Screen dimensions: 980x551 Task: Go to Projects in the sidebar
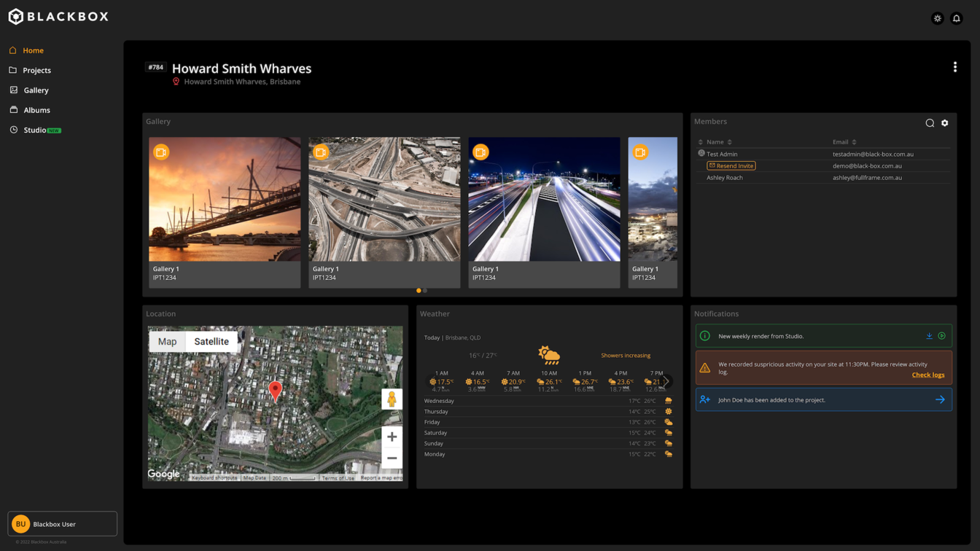(x=30, y=70)
